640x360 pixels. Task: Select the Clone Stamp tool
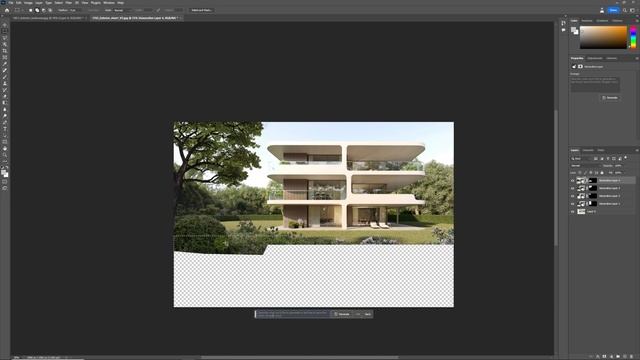coord(5,83)
